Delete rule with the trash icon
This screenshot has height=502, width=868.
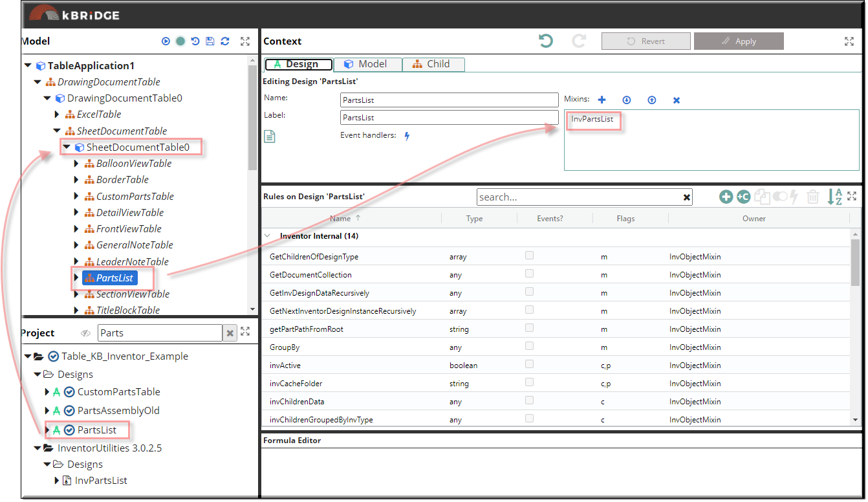pyautogui.click(x=813, y=197)
